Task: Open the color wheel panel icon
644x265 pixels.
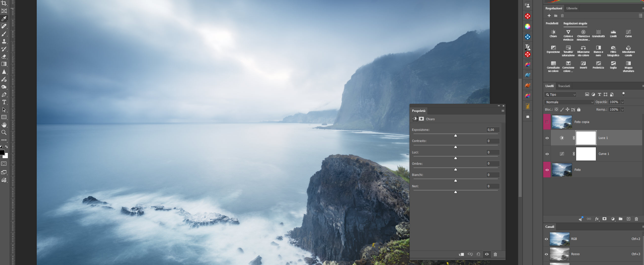Action: pos(528,27)
